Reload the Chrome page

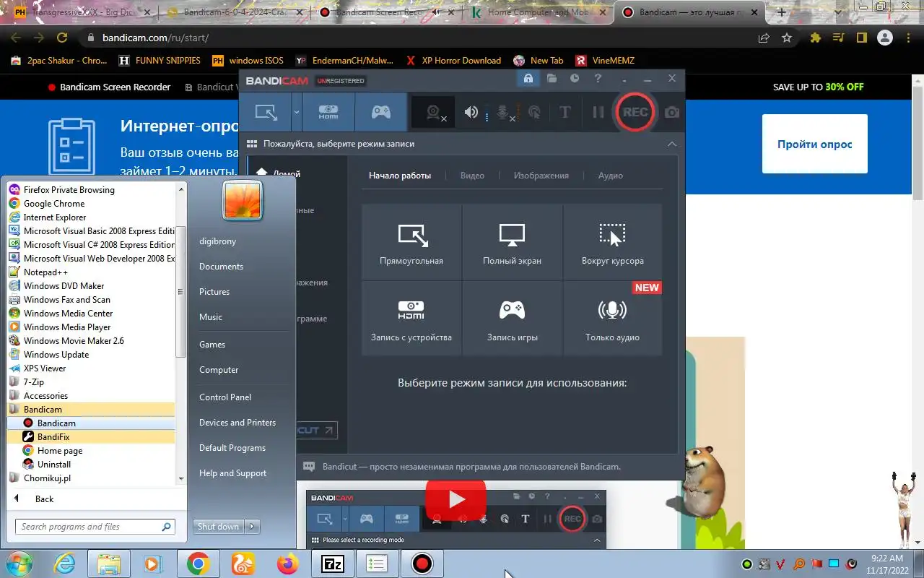click(x=62, y=38)
